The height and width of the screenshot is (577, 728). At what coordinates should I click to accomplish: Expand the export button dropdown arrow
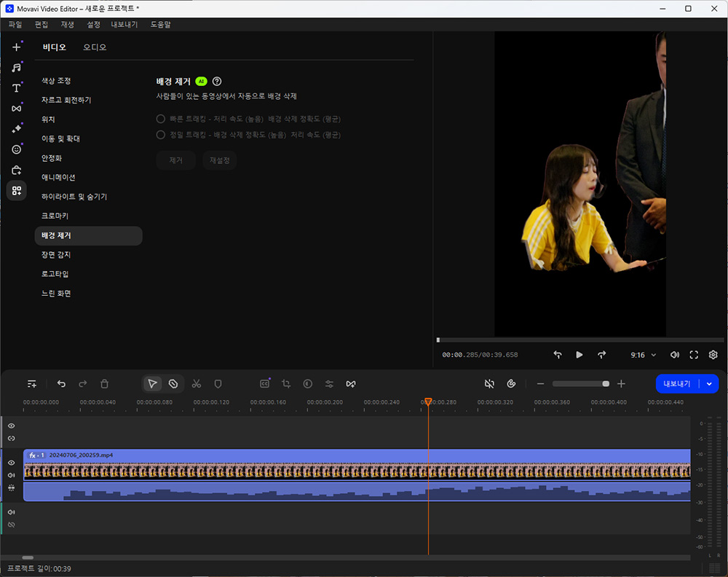pos(709,384)
